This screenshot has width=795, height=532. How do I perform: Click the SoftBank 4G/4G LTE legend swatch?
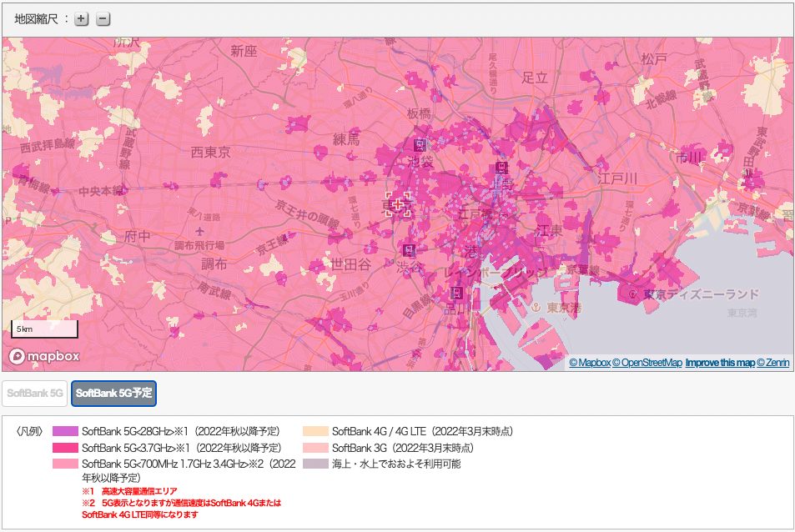click(316, 432)
